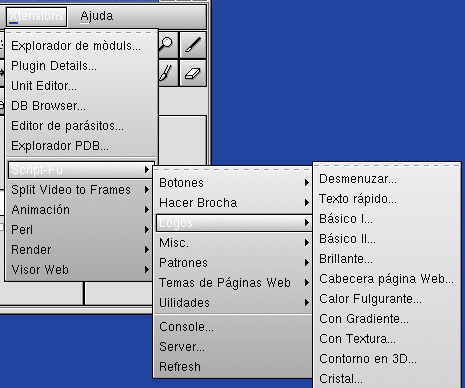
Task: Expand the Animación submenu
Action: (81, 210)
